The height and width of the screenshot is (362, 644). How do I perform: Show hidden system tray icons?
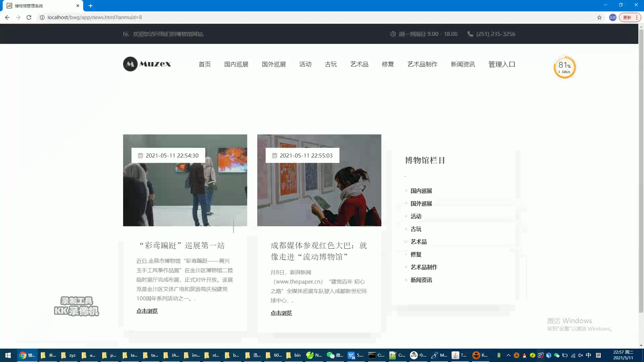tap(508, 355)
